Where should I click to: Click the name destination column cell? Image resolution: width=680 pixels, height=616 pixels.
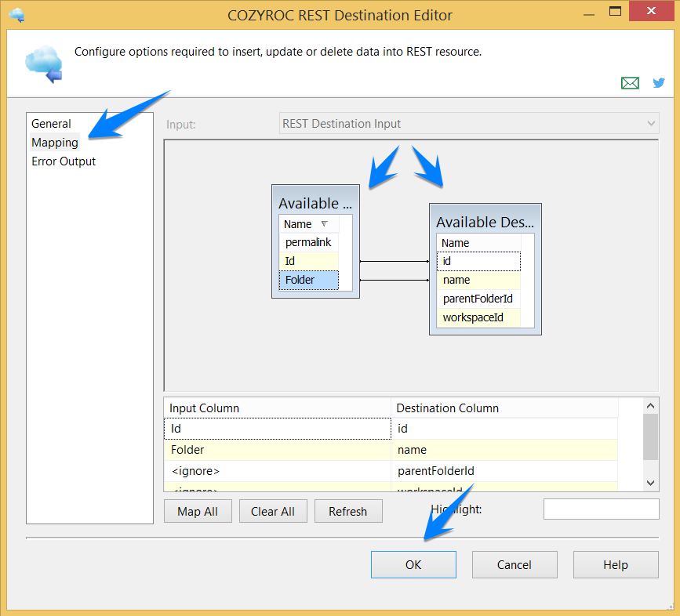[504, 450]
